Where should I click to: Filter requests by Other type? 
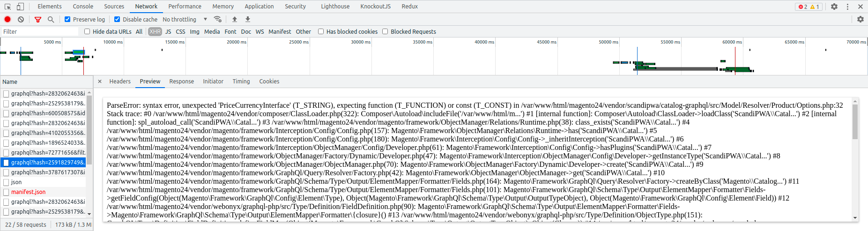(304, 31)
